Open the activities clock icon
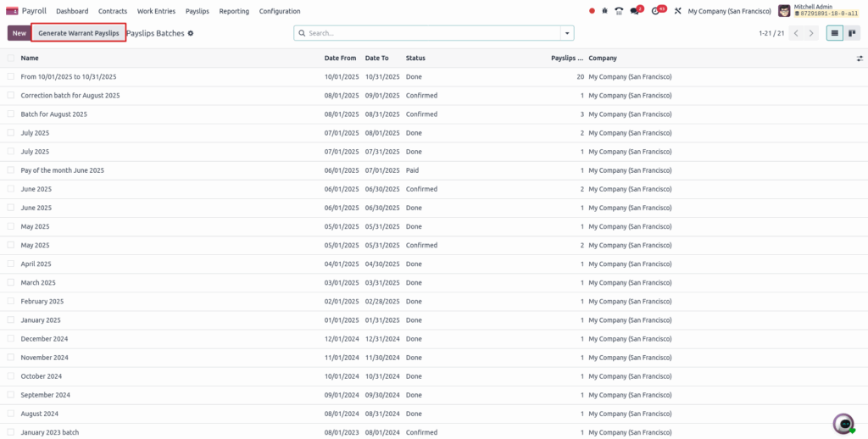The width and height of the screenshot is (868, 439). (655, 11)
